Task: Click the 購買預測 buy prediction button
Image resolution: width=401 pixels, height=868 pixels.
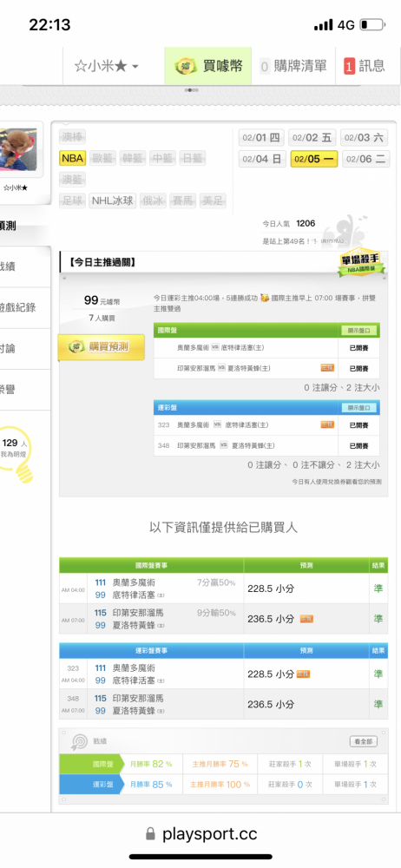Action: [102, 347]
